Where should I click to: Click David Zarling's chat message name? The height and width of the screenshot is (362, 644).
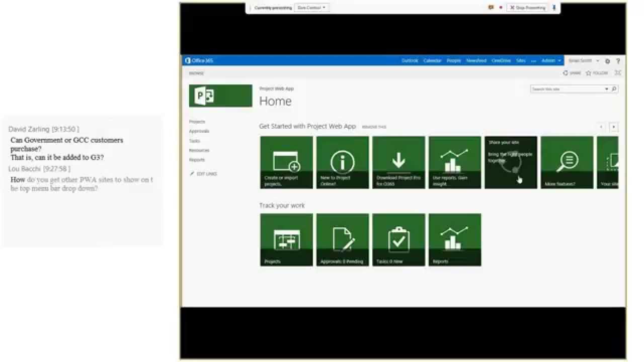[x=29, y=129]
